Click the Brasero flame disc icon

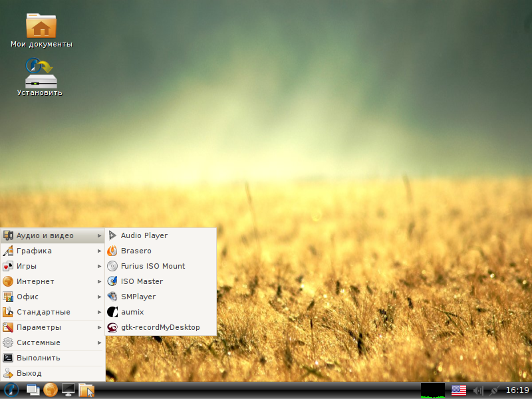pyautogui.click(x=112, y=251)
